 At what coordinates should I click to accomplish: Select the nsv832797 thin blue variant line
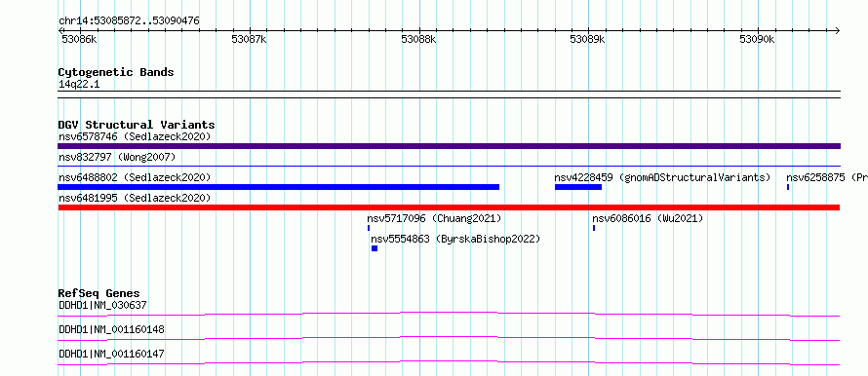click(x=449, y=166)
